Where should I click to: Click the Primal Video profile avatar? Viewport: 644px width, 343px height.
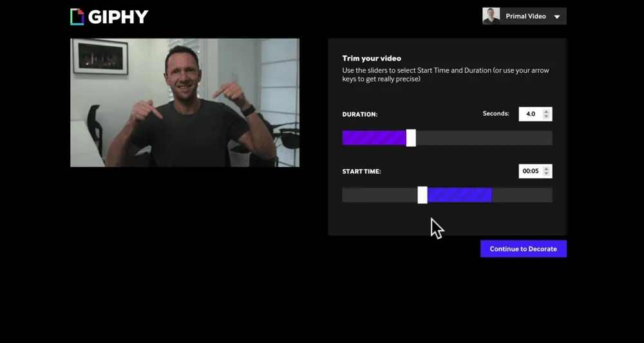[x=491, y=16]
